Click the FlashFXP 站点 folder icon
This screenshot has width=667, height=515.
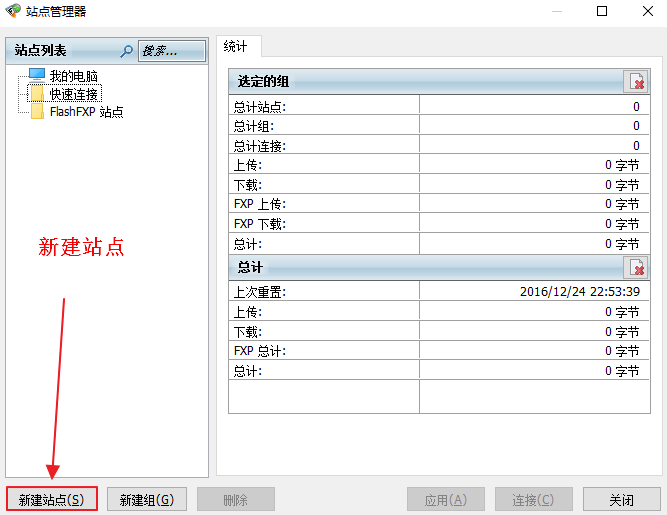[x=37, y=112]
